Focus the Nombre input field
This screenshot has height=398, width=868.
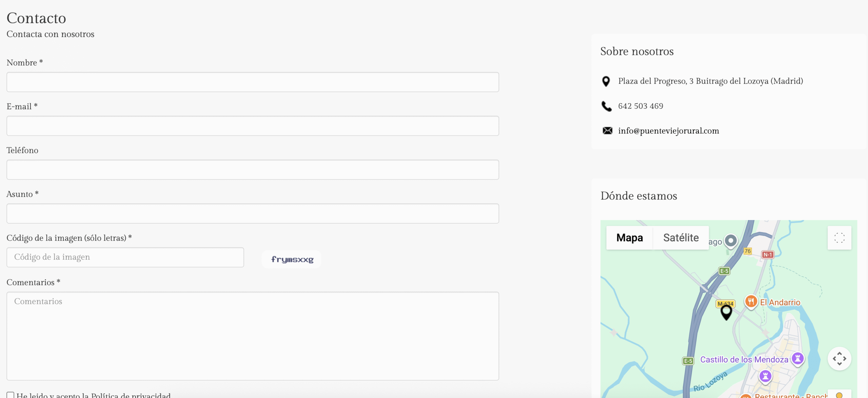(253, 82)
